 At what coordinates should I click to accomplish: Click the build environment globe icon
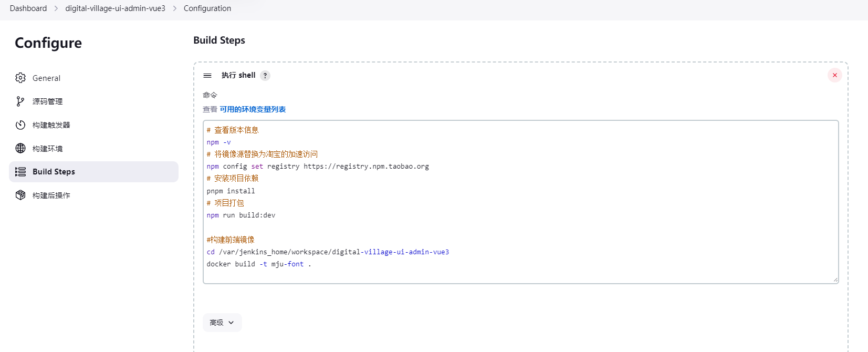20,148
